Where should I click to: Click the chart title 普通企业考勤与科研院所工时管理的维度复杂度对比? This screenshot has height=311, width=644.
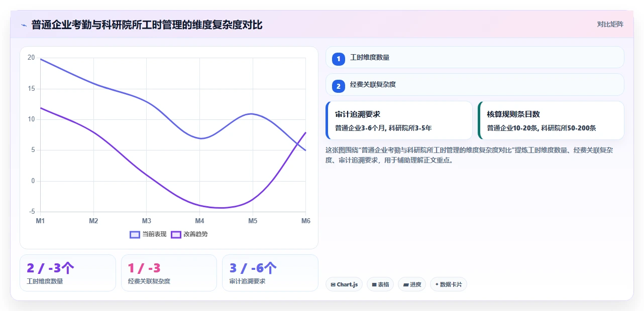tap(147, 25)
